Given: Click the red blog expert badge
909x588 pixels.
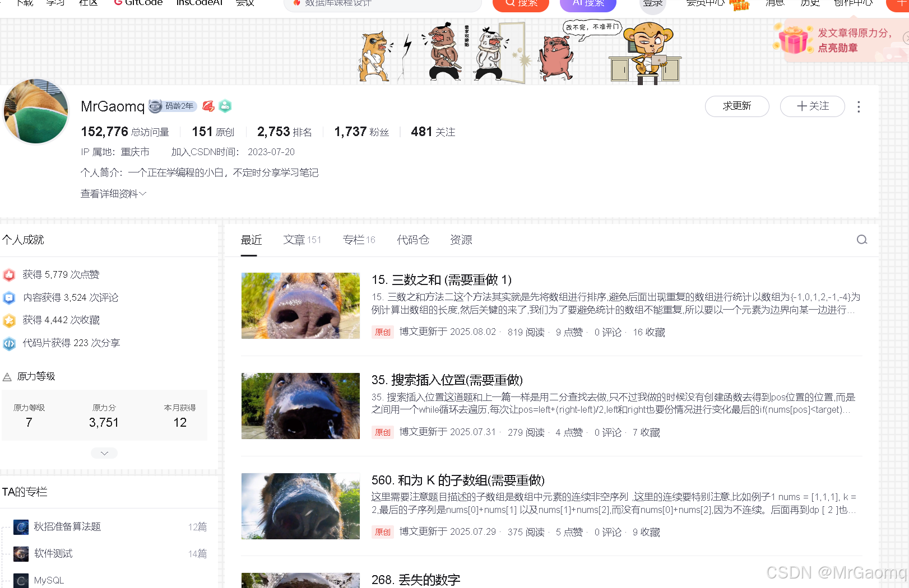Looking at the screenshot, I should pyautogui.click(x=208, y=106).
